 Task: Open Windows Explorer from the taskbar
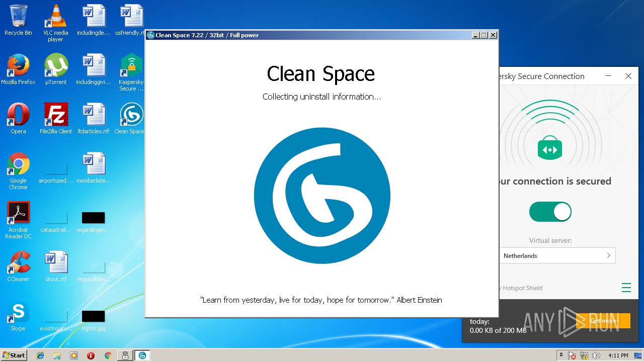(57, 355)
